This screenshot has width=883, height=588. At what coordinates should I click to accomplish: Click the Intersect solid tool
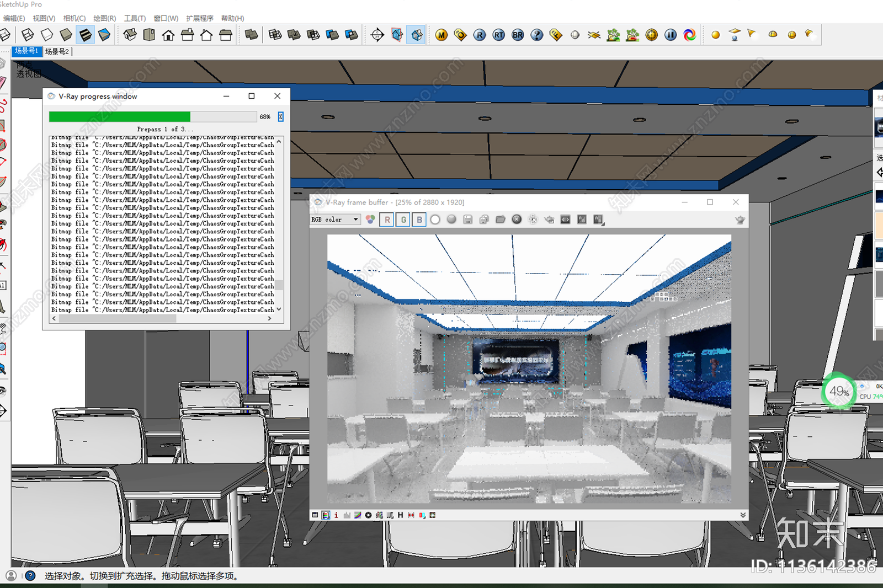pyautogui.click(x=275, y=35)
